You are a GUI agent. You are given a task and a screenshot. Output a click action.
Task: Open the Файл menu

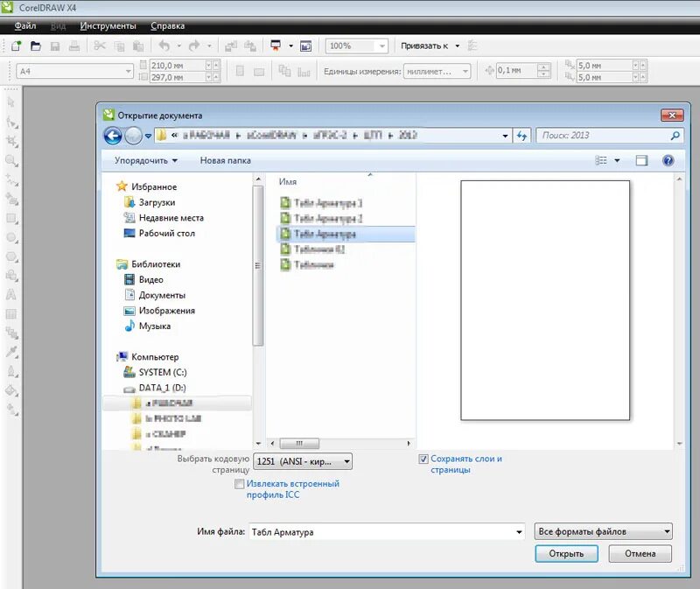pyautogui.click(x=25, y=26)
